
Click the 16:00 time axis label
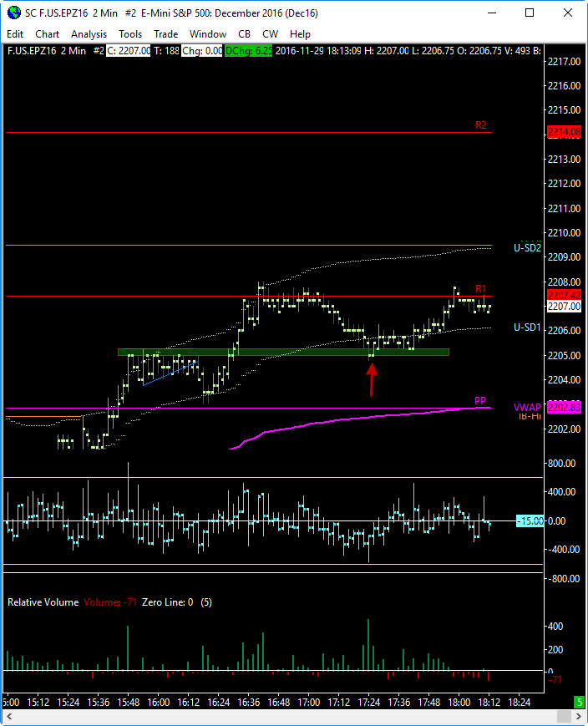pyautogui.click(x=159, y=703)
